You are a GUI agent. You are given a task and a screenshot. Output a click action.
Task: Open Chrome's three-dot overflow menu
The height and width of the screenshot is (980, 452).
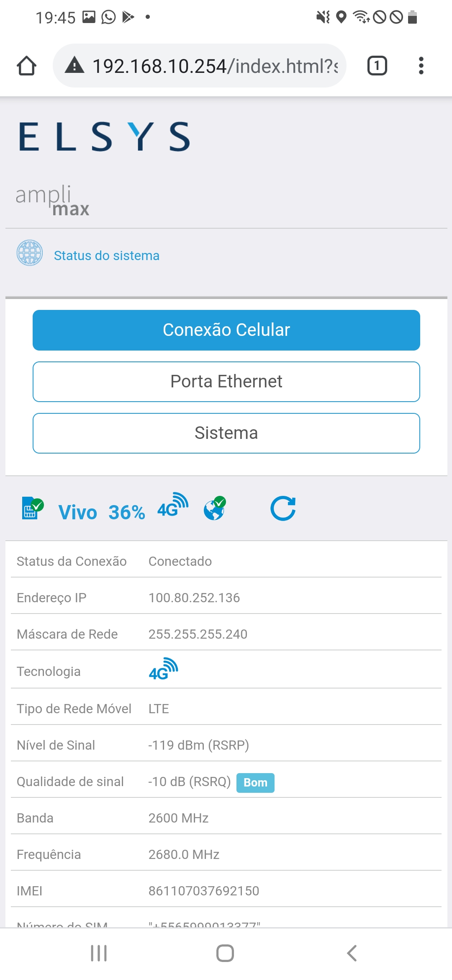click(x=421, y=66)
